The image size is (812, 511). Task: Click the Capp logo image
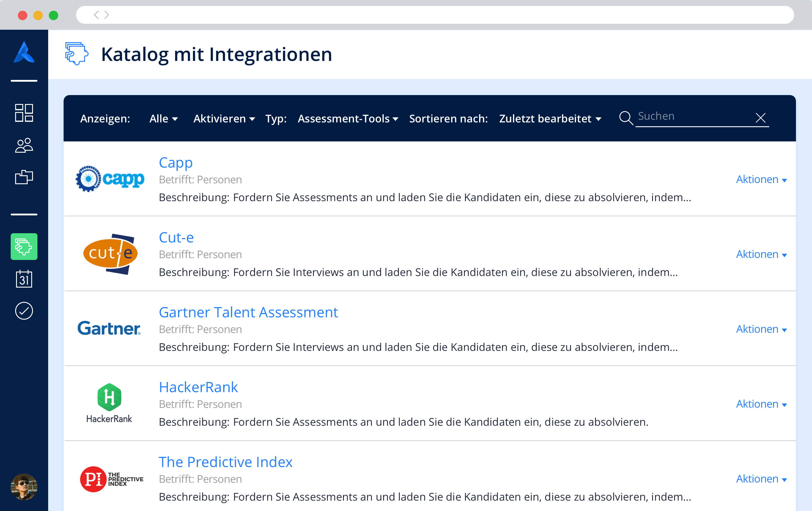[x=110, y=179]
